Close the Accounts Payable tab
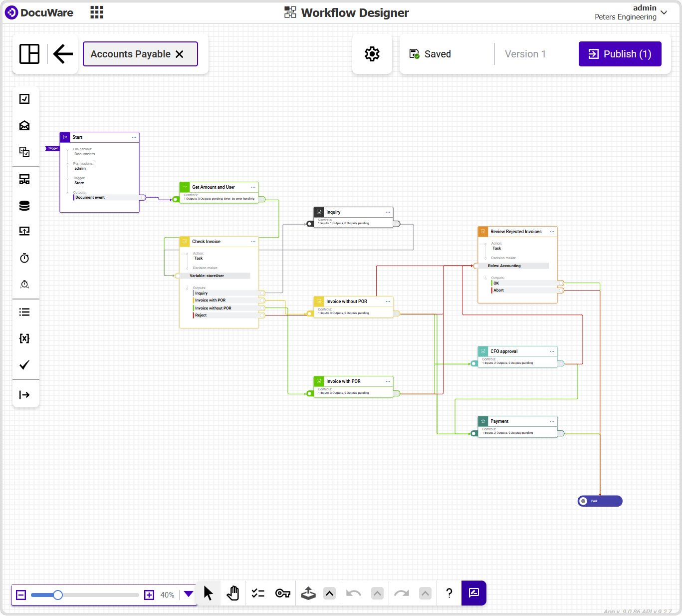The height and width of the screenshot is (616, 682). (x=180, y=54)
